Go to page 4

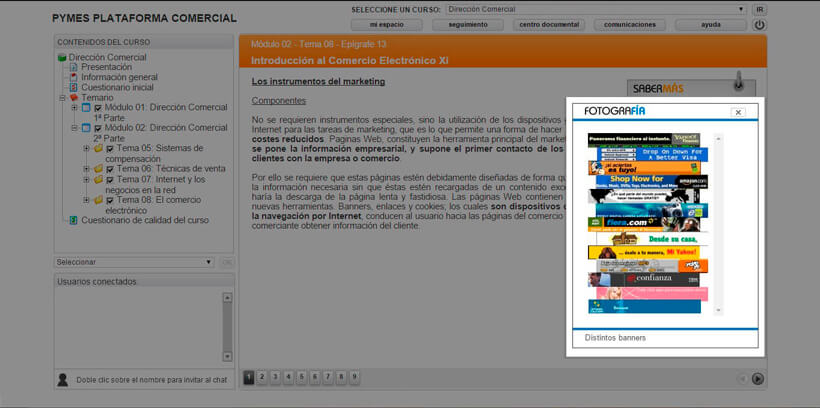[288, 378]
